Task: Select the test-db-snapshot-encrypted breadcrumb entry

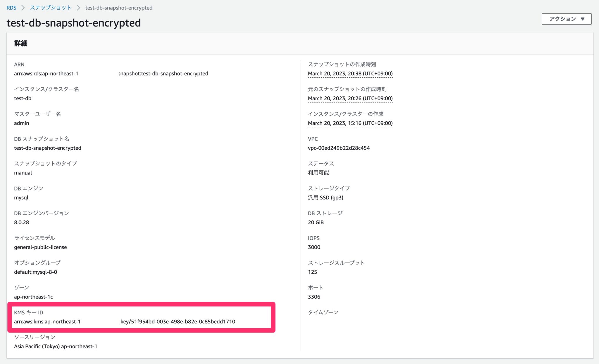Action: 118,8
